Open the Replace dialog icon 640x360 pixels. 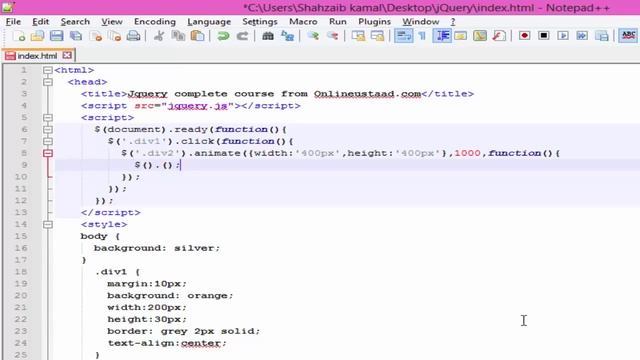287,36
